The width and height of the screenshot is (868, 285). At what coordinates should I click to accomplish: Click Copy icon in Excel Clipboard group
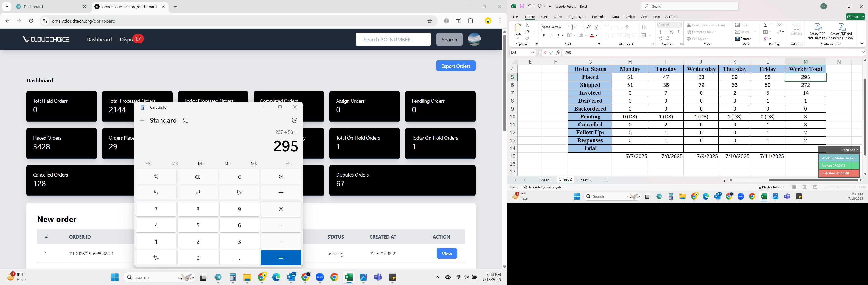(528, 32)
